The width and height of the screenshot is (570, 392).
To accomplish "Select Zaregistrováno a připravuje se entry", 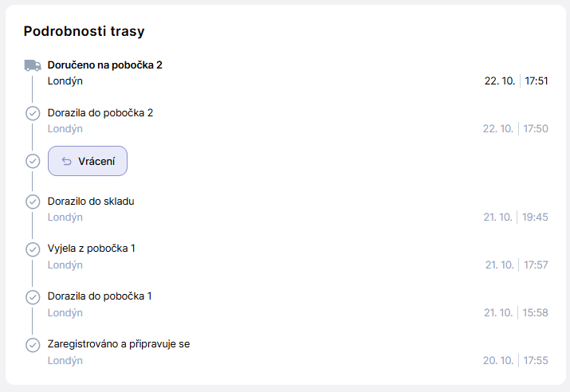I will pyautogui.click(x=119, y=343).
